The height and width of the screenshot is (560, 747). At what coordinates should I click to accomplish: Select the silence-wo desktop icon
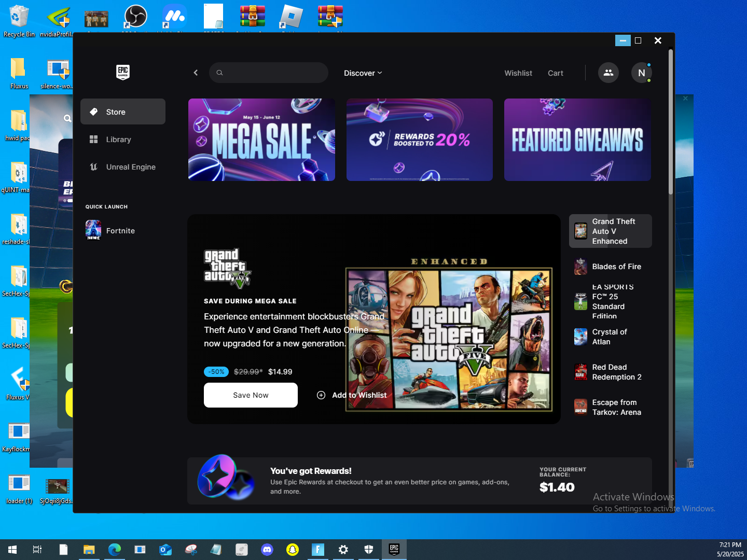[57, 73]
